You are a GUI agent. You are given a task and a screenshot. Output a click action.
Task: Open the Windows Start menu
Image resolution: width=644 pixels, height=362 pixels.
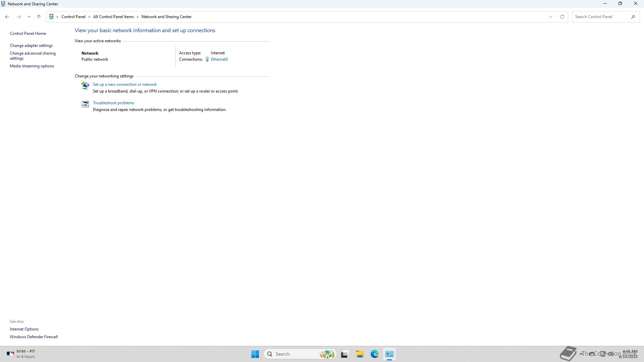coord(255,354)
